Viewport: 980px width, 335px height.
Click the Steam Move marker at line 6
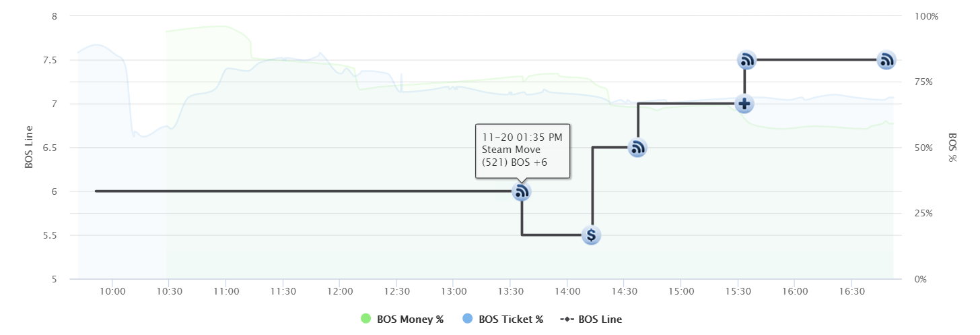click(522, 191)
